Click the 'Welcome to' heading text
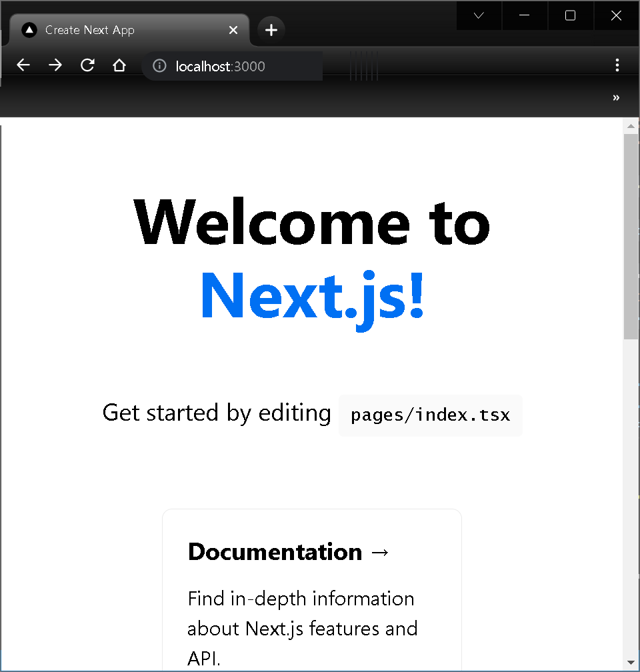 tap(311, 223)
